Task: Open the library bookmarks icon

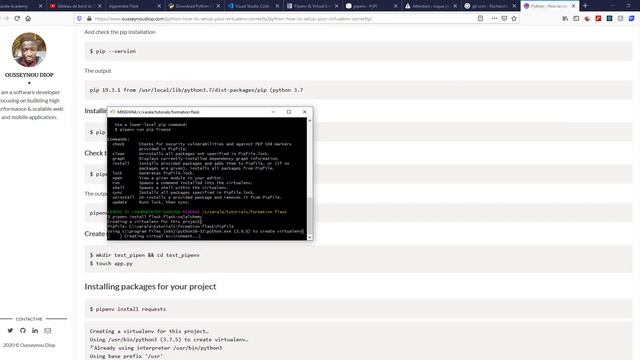Action: [x=565, y=18]
